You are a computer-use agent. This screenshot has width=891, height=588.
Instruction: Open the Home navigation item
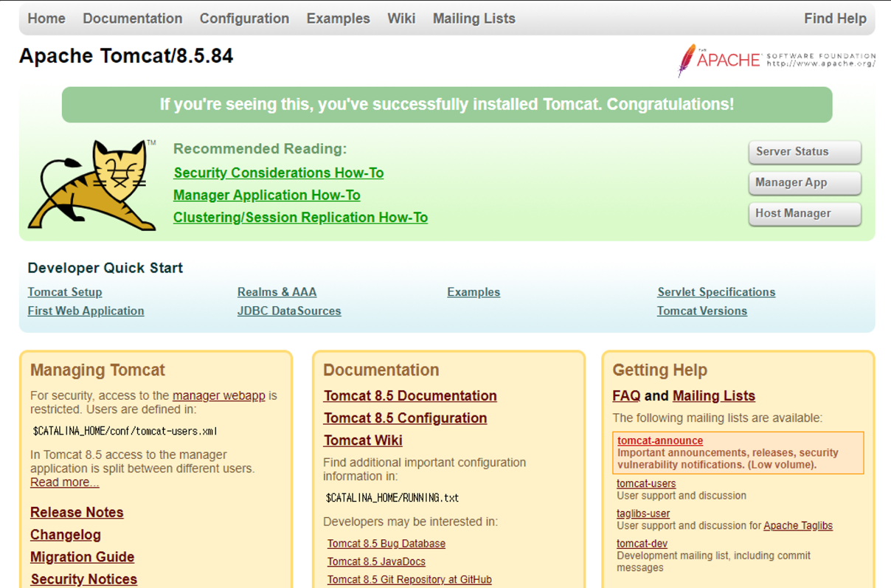46,18
